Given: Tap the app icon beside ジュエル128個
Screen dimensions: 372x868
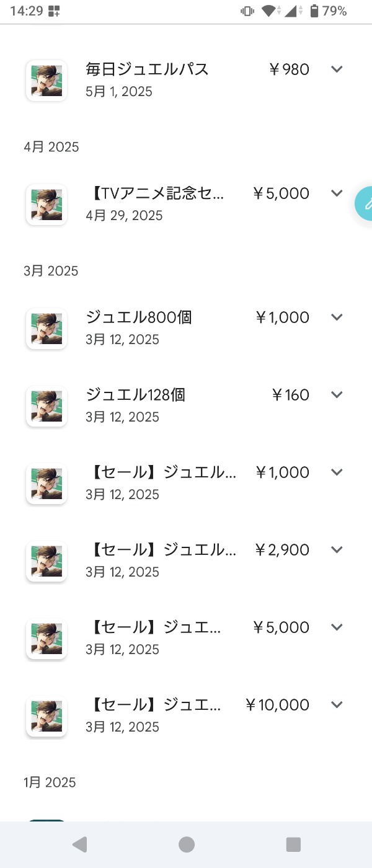Looking at the screenshot, I should tap(46, 406).
